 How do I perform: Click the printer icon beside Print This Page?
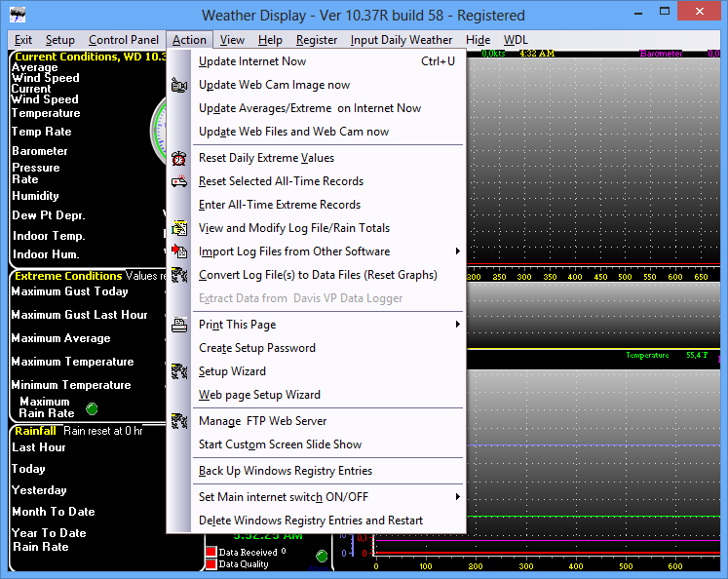[178, 325]
